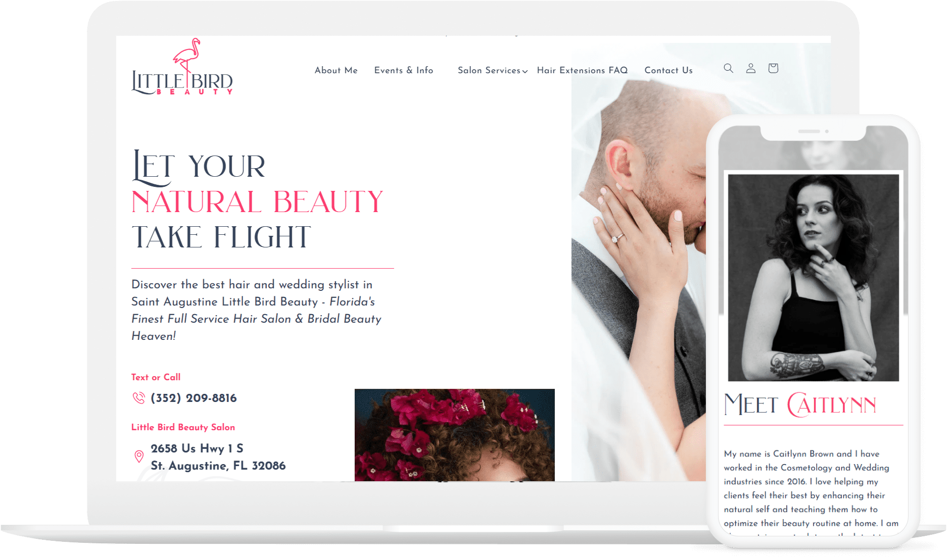Click Caitlynn's black-and-white portrait on phone
Image resolution: width=947 pixels, height=560 pixels.
[x=814, y=278]
